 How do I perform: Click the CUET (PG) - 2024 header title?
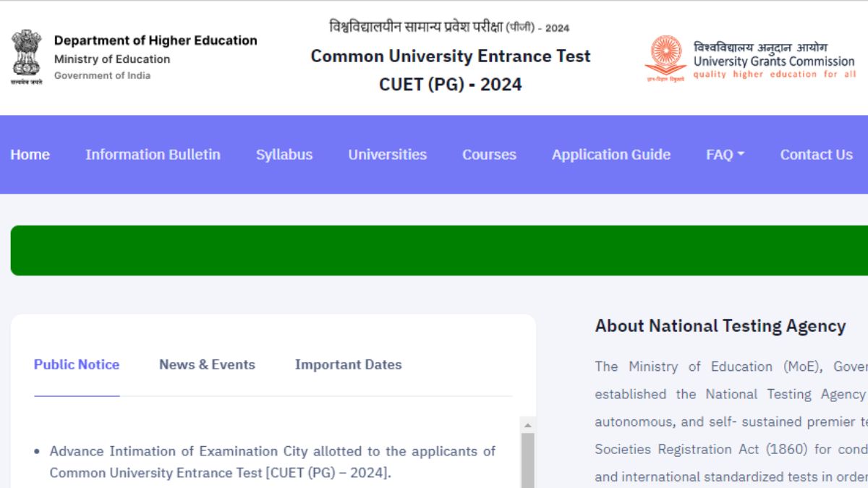(x=450, y=84)
